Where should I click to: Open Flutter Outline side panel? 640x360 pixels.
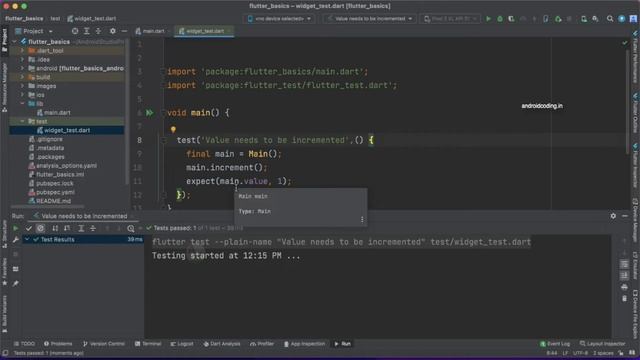point(636,112)
